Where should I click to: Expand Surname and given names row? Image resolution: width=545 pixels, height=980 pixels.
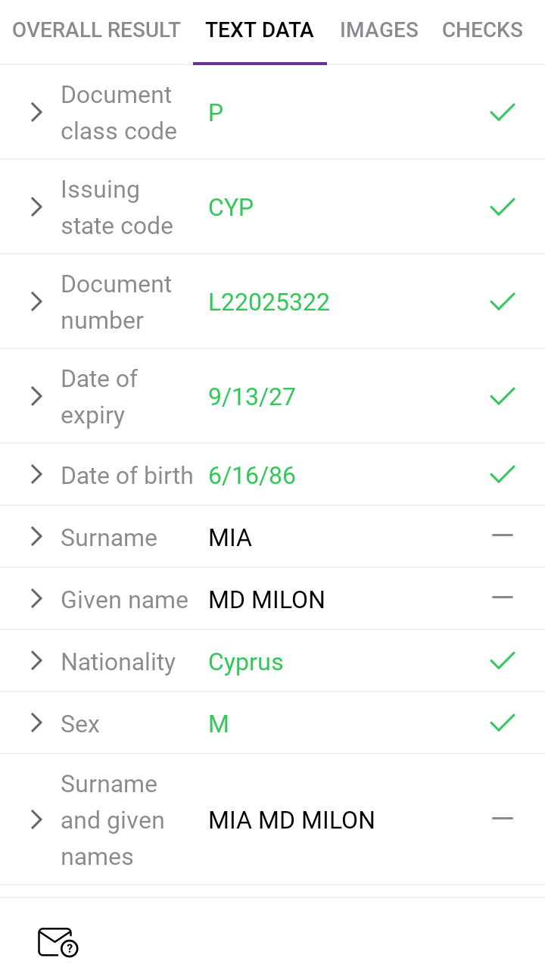click(36, 819)
